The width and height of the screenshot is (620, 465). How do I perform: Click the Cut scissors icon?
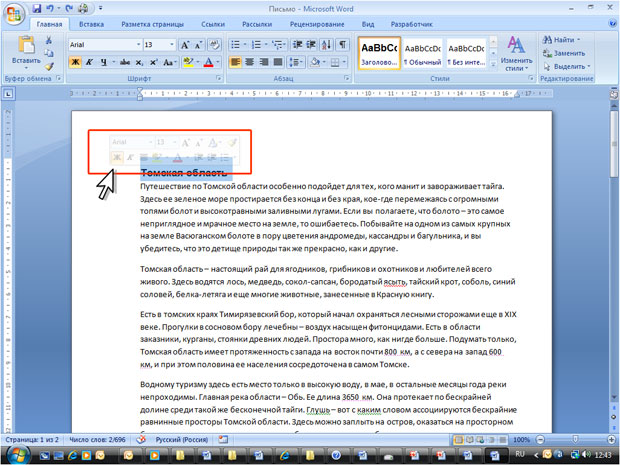49,40
